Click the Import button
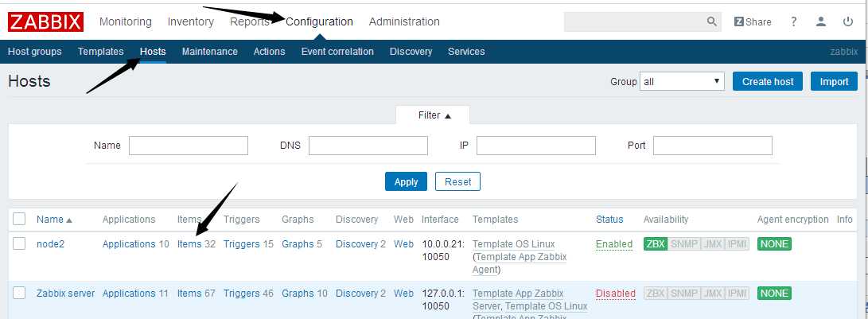Viewport: 868px width, 319px height. [834, 81]
